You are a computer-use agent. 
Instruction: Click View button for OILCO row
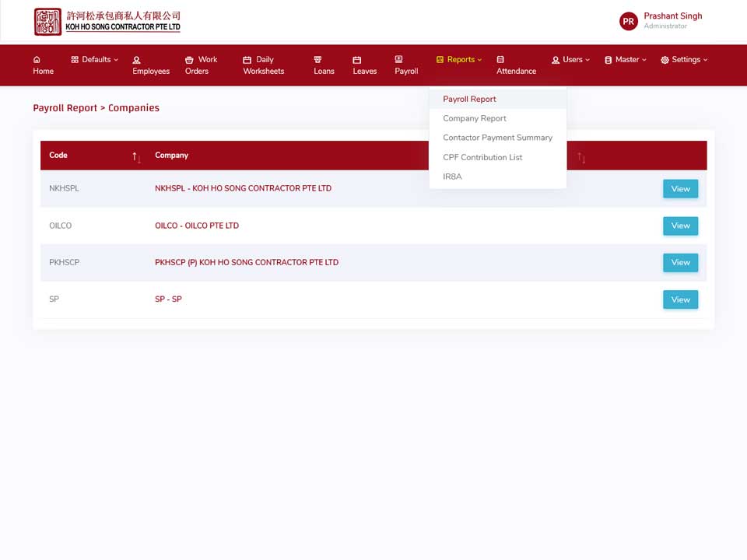(x=680, y=226)
